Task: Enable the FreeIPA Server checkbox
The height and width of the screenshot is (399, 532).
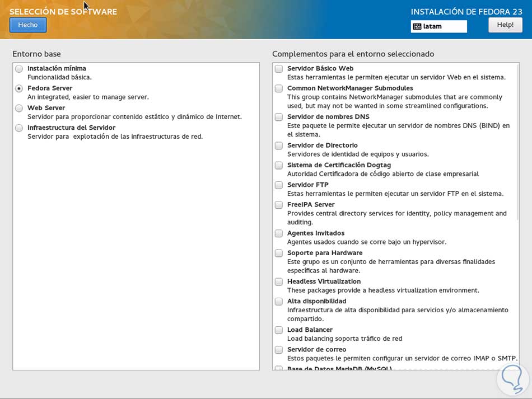Action: click(x=278, y=205)
